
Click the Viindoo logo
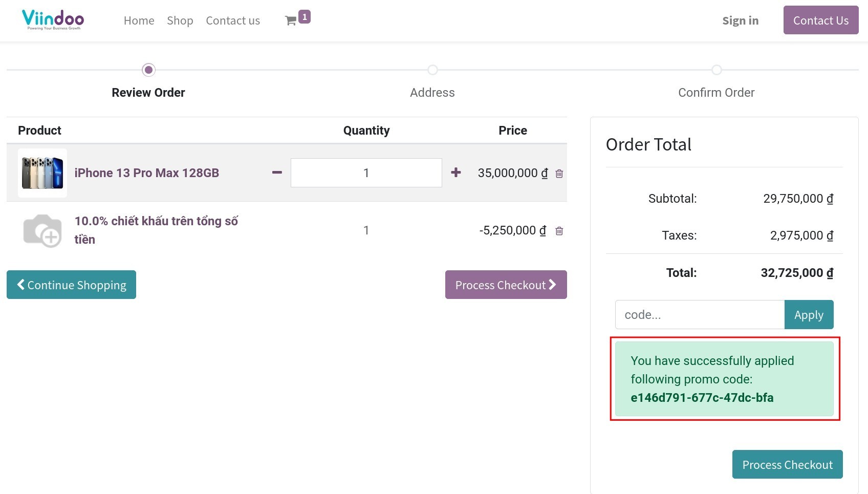tap(53, 20)
